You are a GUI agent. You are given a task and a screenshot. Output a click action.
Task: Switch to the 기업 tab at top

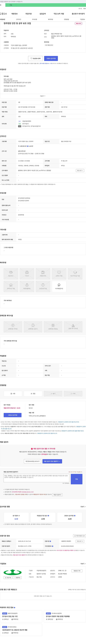point(11,5)
